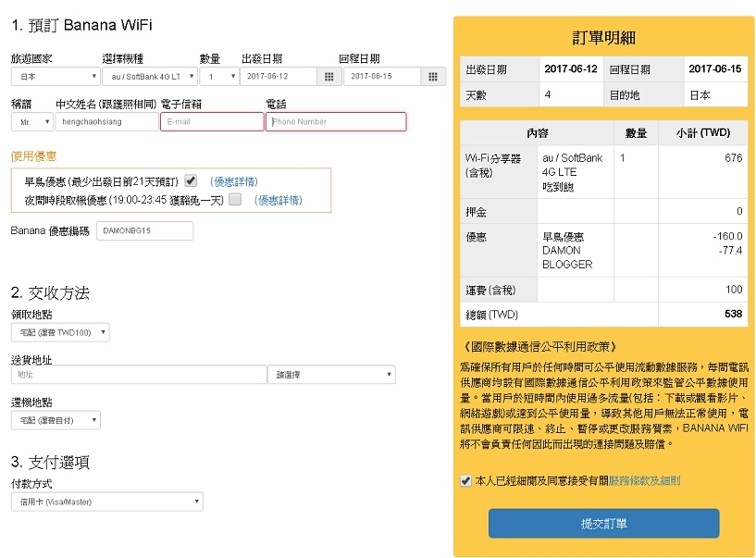756x558 pixels.
Task: Open night pickup 優惠詳情 details link
Action: tap(279, 200)
